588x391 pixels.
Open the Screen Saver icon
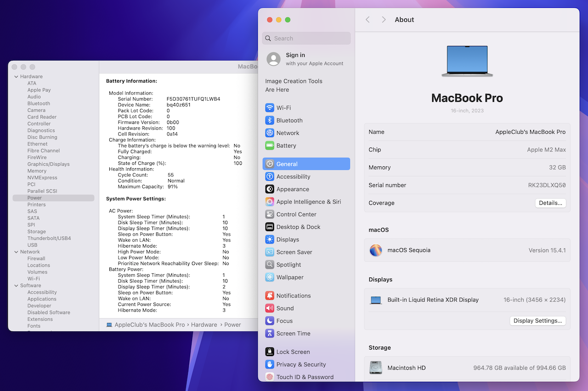pos(270,252)
